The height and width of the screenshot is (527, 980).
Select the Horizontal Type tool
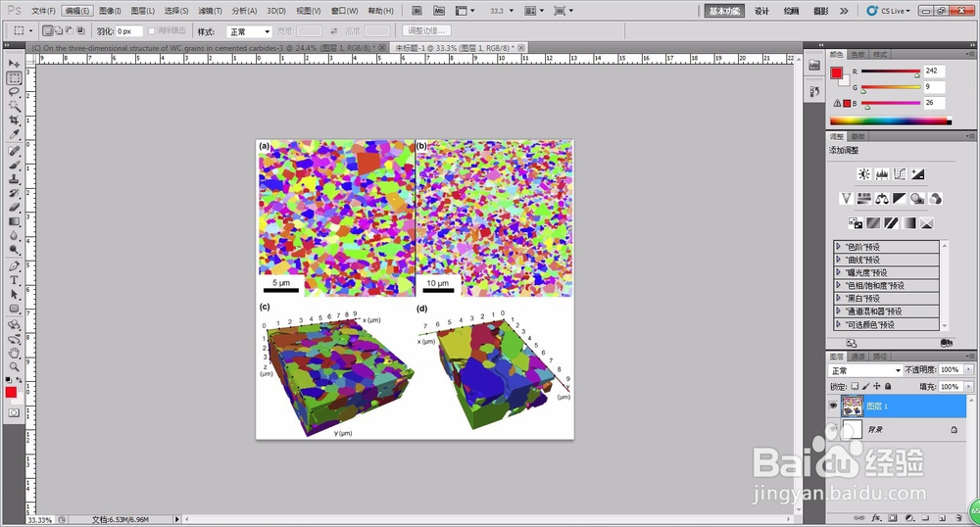coord(14,280)
